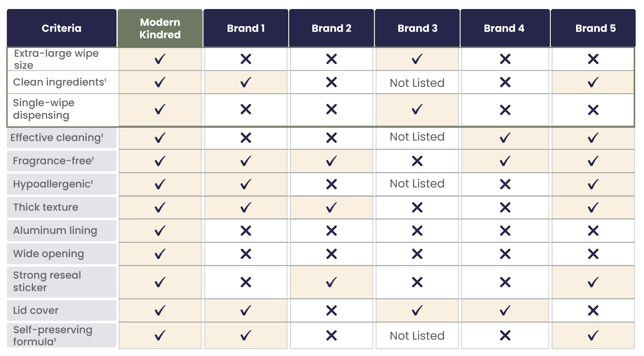Click the Aluminum lining criteria label
The height and width of the screenshot is (356, 644).
click(55, 230)
